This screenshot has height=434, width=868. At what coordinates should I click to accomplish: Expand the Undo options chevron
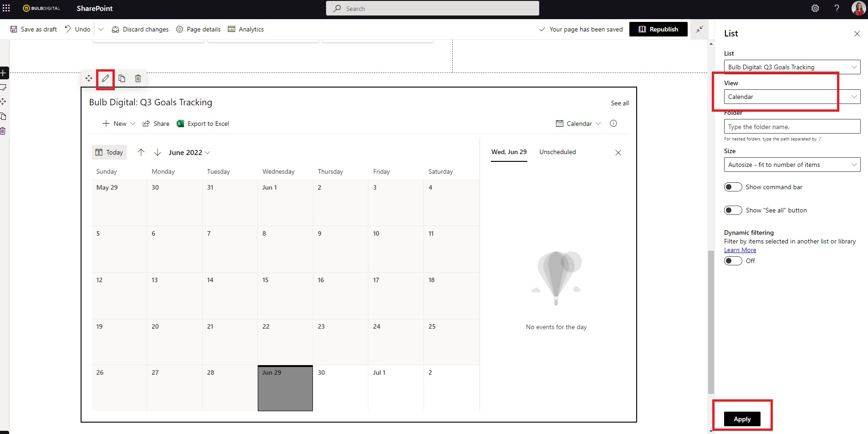pyautogui.click(x=101, y=29)
